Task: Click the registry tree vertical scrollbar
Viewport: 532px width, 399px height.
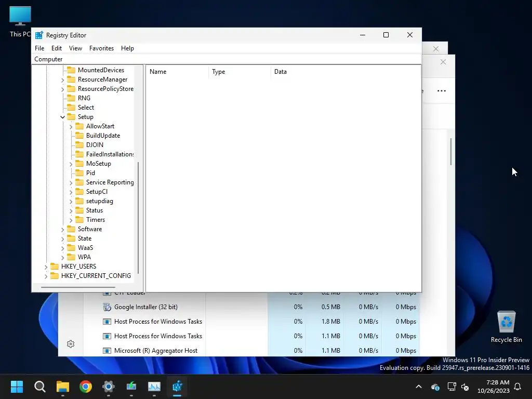Action: [x=138, y=217]
